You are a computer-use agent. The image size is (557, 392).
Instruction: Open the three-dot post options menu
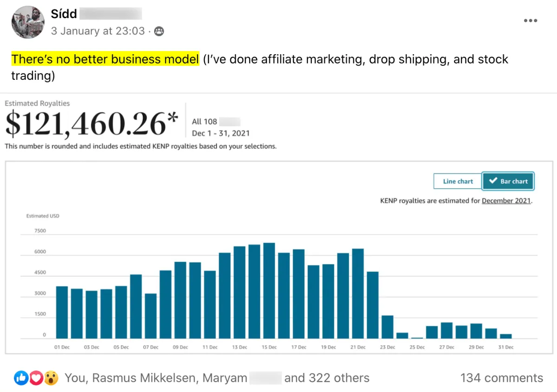coord(530,20)
